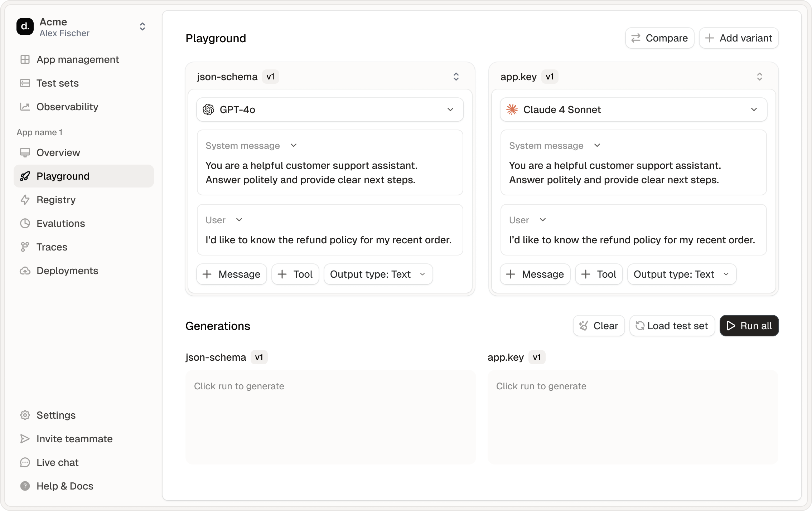Click the Run all button
The image size is (812, 511).
point(749,326)
